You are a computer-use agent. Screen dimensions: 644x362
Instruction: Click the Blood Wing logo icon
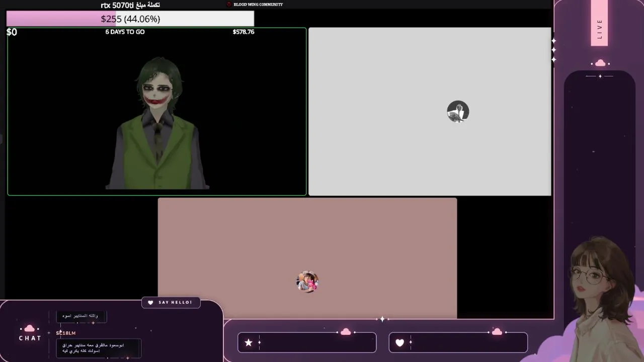point(229,5)
